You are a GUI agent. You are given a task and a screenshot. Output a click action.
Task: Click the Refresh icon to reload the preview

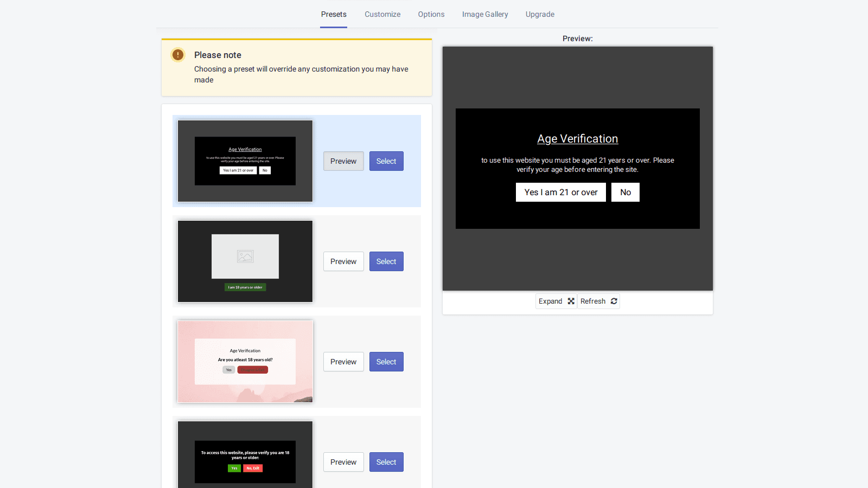[x=614, y=301]
